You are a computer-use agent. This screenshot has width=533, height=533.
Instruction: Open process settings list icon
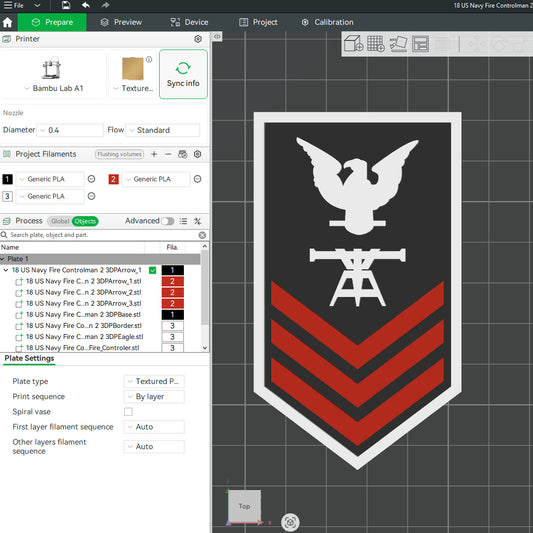pos(183,221)
